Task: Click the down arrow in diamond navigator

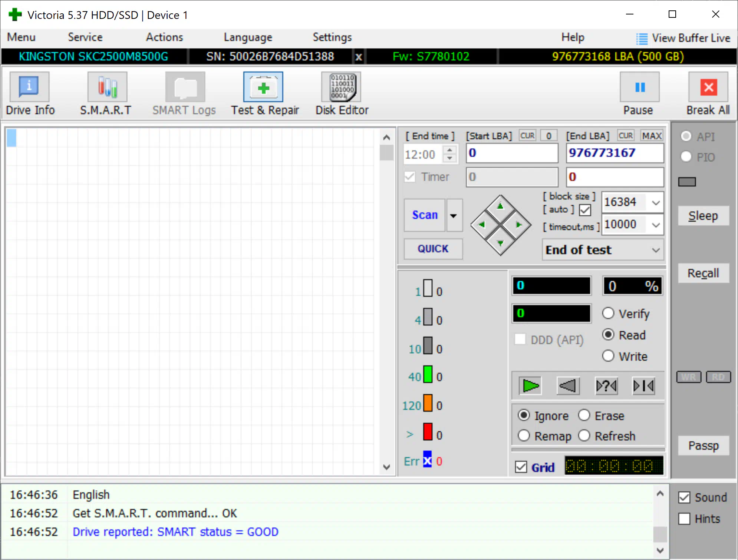Action: [500, 243]
